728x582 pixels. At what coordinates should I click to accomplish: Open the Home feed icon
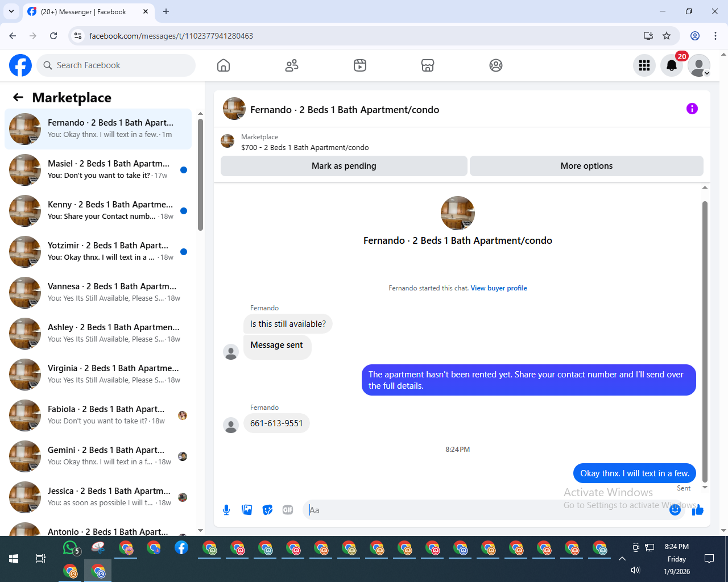tap(224, 65)
